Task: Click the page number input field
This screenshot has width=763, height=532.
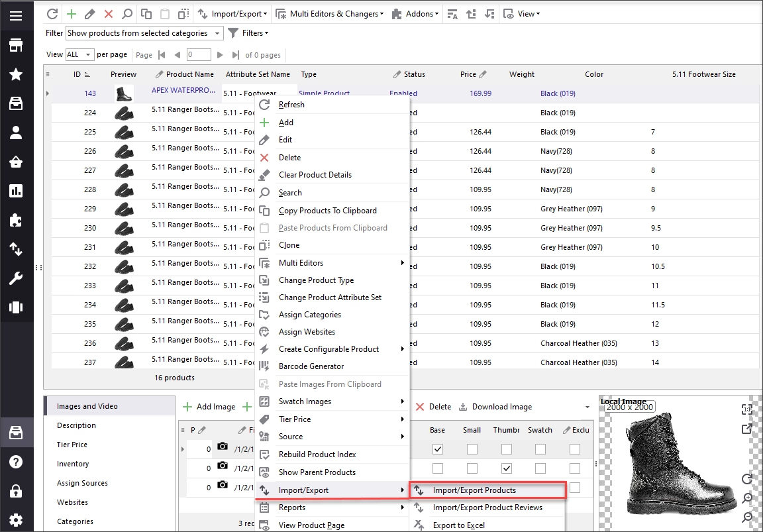Action: [199, 54]
